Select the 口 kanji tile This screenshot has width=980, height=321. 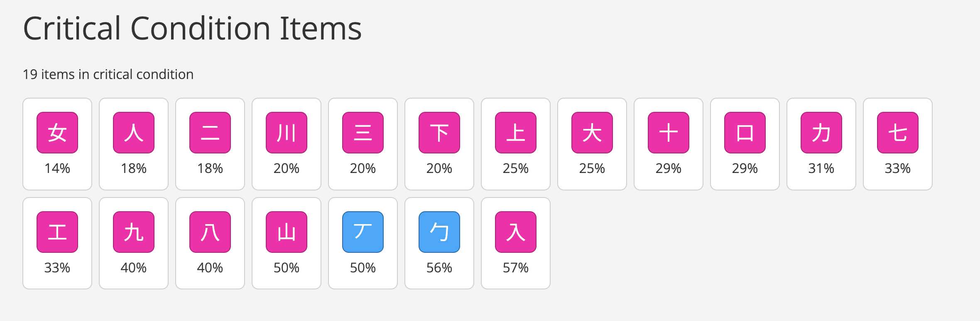(745, 133)
